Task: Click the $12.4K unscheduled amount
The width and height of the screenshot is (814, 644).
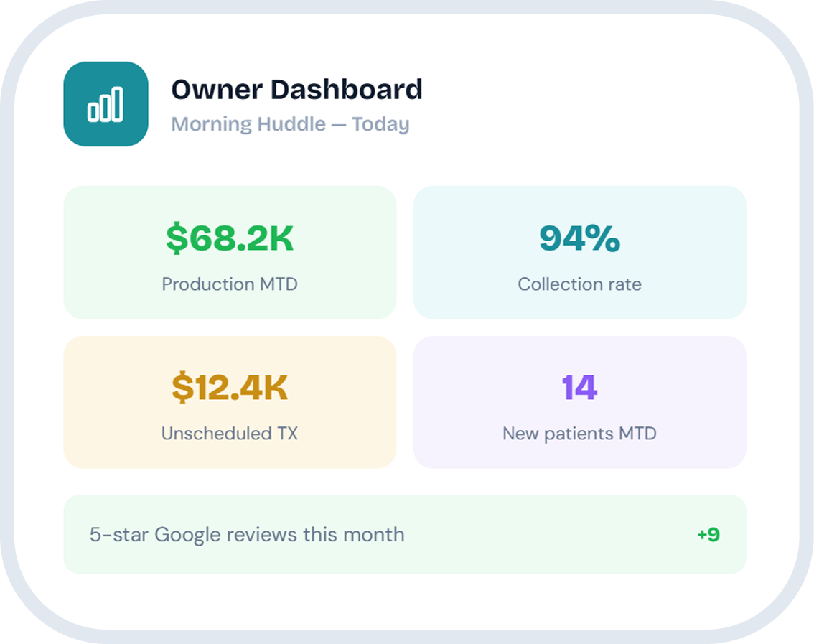Action: [x=230, y=388]
